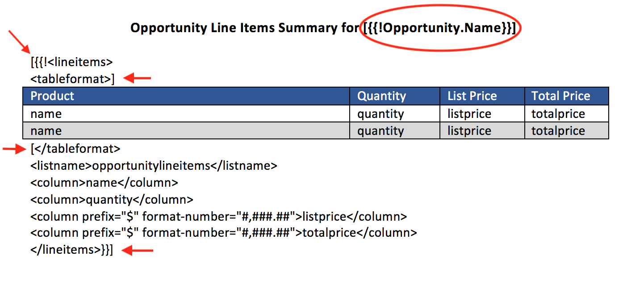Click the closing lineitems tag line
The height and width of the screenshot is (285, 644).
tap(72, 250)
